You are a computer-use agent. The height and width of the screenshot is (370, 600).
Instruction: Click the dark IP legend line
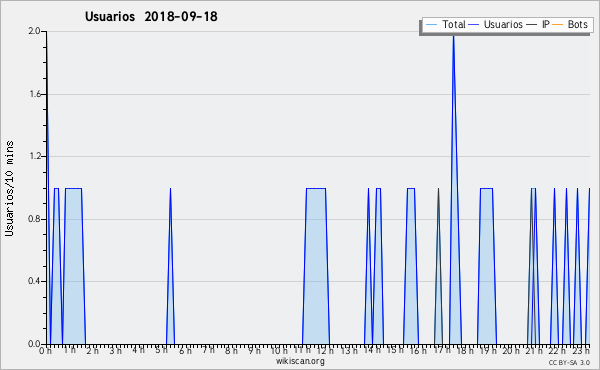point(532,25)
